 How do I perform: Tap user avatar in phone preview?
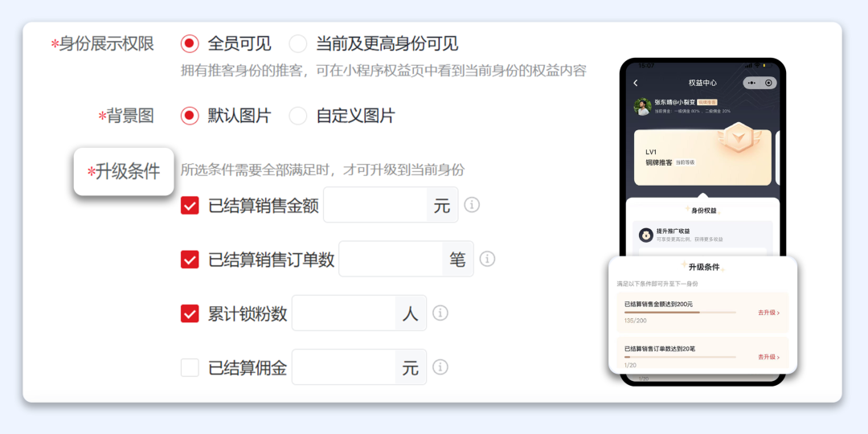(x=642, y=107)
